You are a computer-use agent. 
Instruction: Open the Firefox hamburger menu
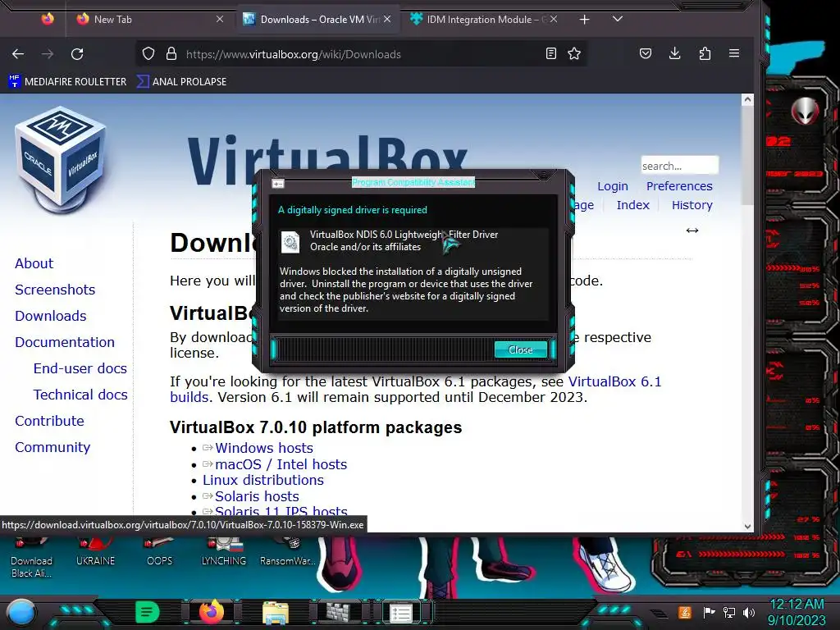pyautogui.click(x=734, y=53)
